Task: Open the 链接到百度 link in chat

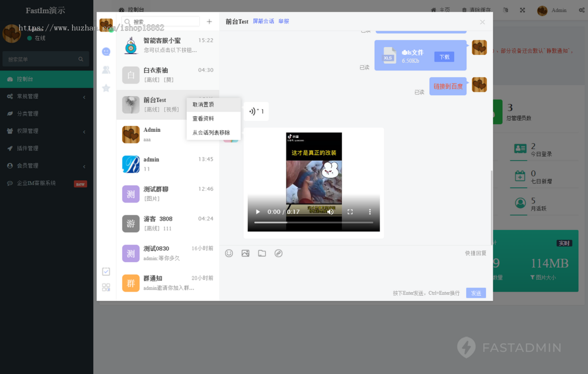Action: pos(447,86)
